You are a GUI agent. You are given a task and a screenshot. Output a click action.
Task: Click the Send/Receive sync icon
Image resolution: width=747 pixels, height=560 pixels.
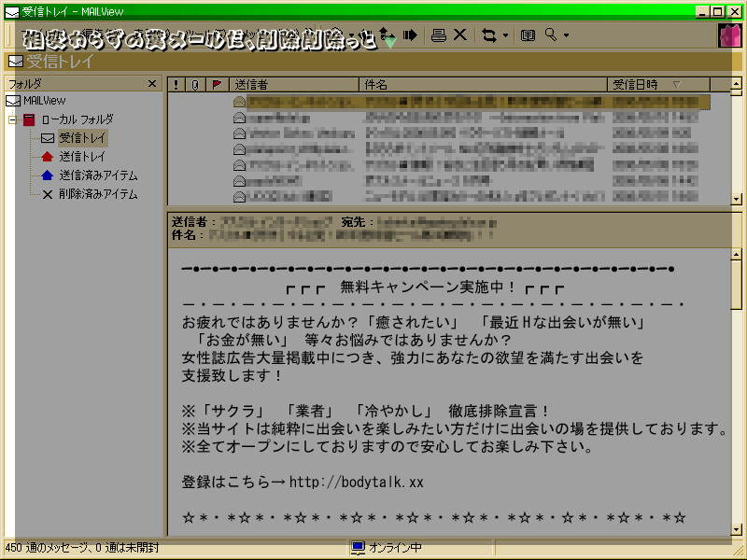489,35
